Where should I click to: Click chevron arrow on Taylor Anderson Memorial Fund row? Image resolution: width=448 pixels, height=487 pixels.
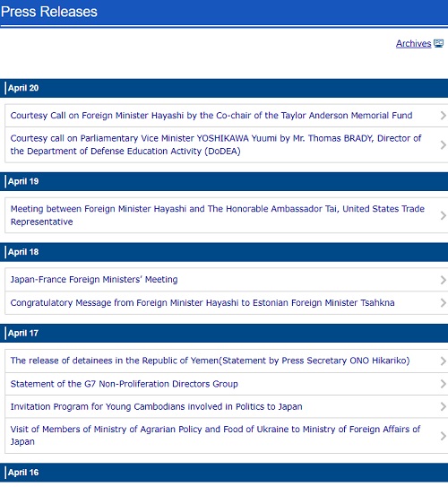pos(443,116)
